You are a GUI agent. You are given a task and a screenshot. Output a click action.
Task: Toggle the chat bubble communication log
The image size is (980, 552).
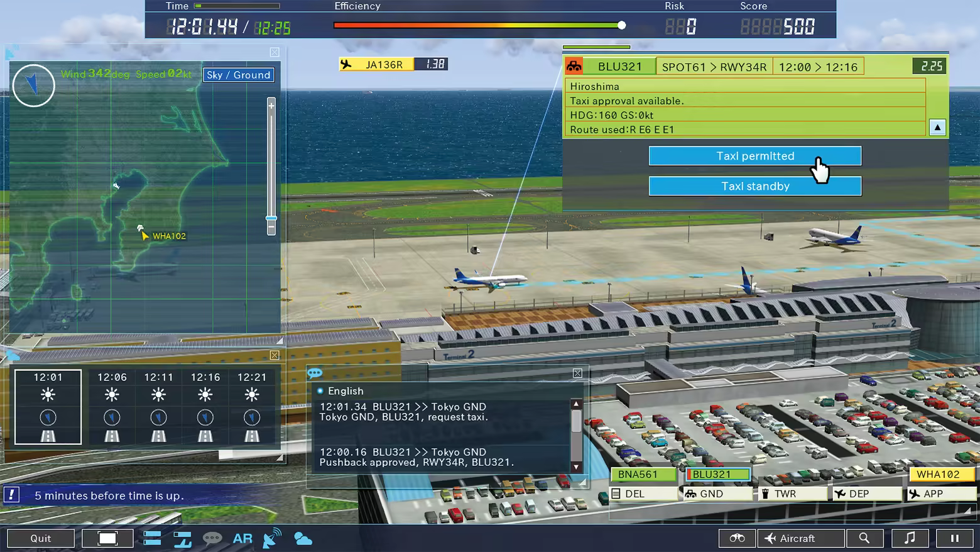212,539
